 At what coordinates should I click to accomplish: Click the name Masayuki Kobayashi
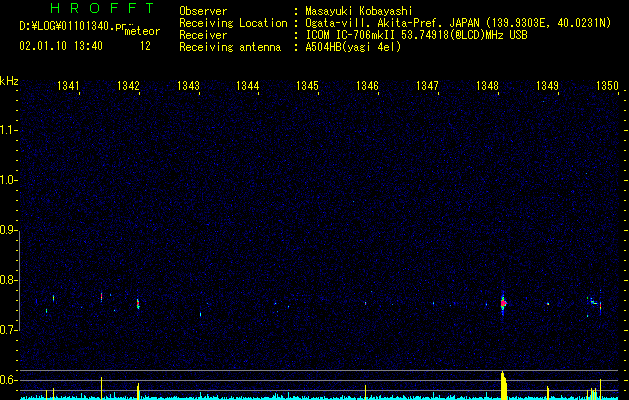pos(359,11)
